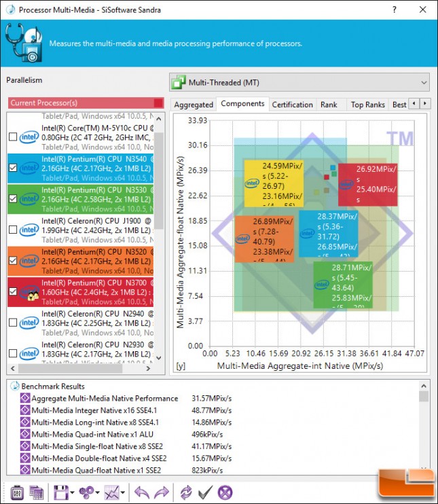Click the Benchmark Results header icon

click(x=15, y=386)
